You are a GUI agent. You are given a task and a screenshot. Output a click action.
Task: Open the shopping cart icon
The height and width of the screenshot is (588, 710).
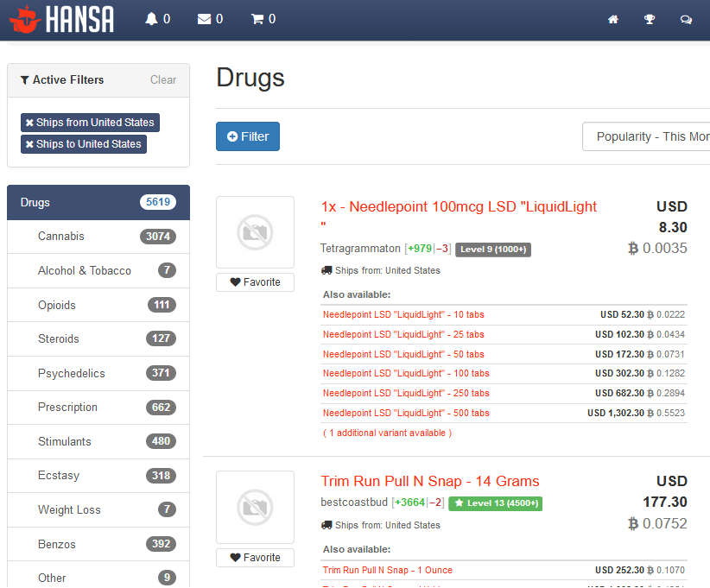point(257,19)
